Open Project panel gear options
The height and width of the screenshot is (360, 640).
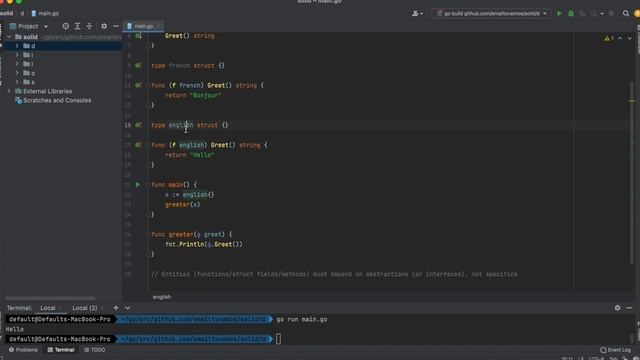[x=104, y=26]
